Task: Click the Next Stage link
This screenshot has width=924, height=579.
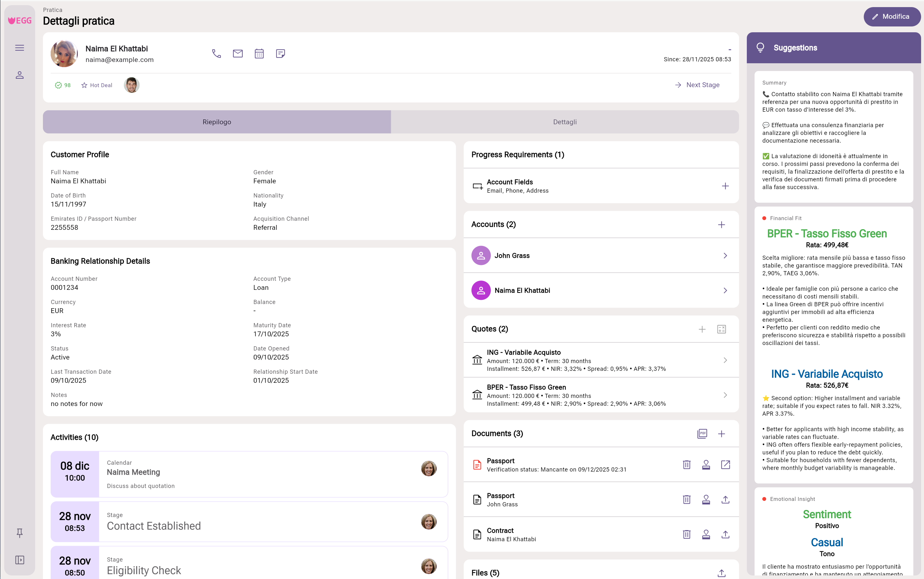Action: click(x=697, y=85)
